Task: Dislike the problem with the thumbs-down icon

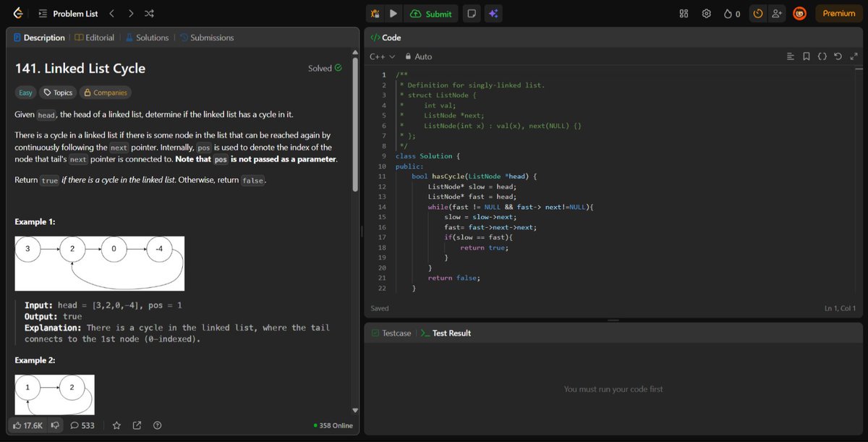Action: coord(55,425)
